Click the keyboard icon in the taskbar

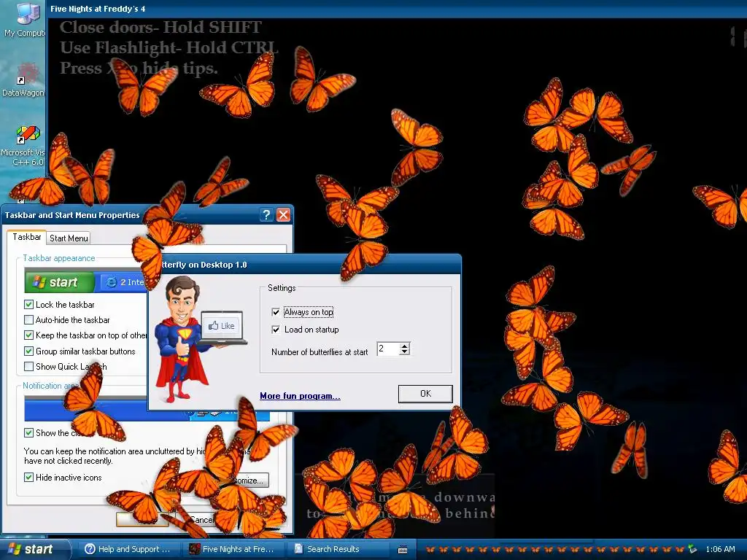pos(403,550)
